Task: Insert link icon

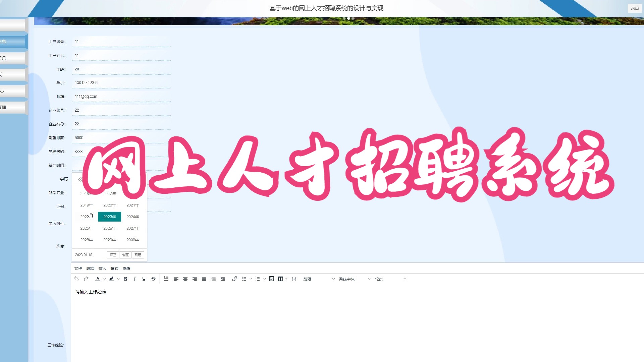Action: point(234,279)
